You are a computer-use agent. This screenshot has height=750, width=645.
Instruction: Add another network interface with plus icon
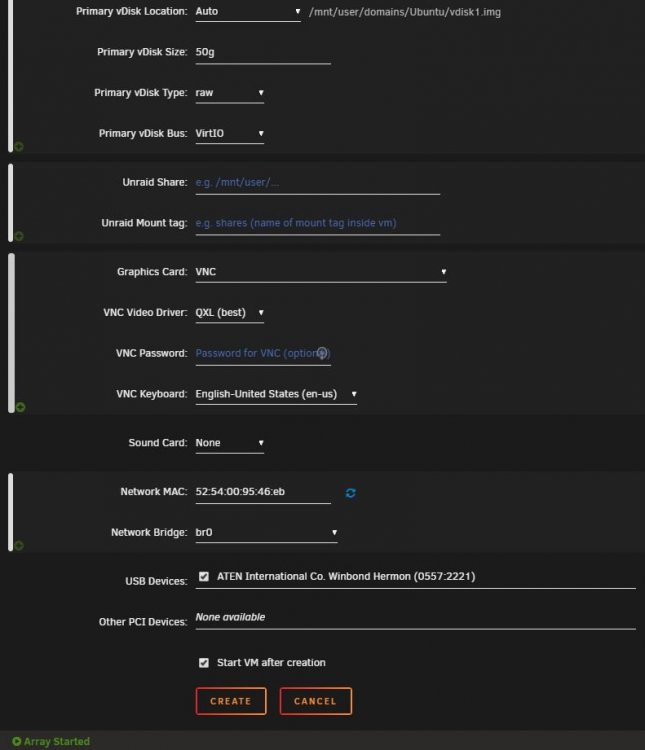pos(19,545)
